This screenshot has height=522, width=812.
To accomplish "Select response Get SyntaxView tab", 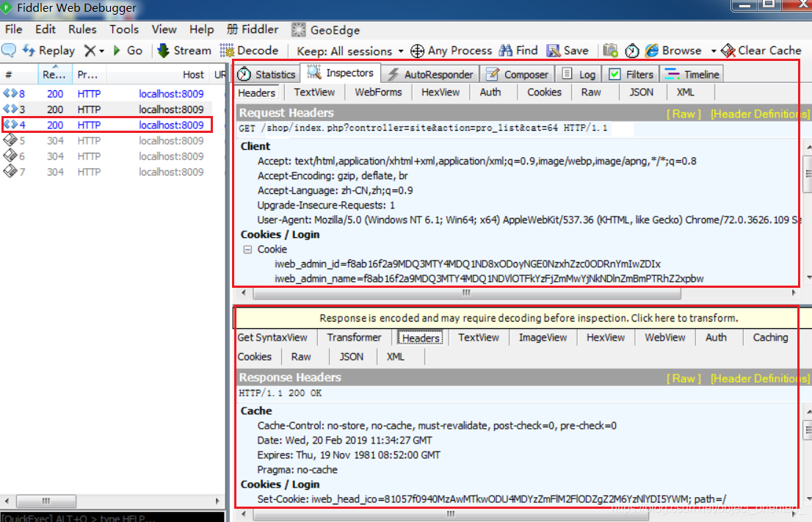I will tap(272, 338).
